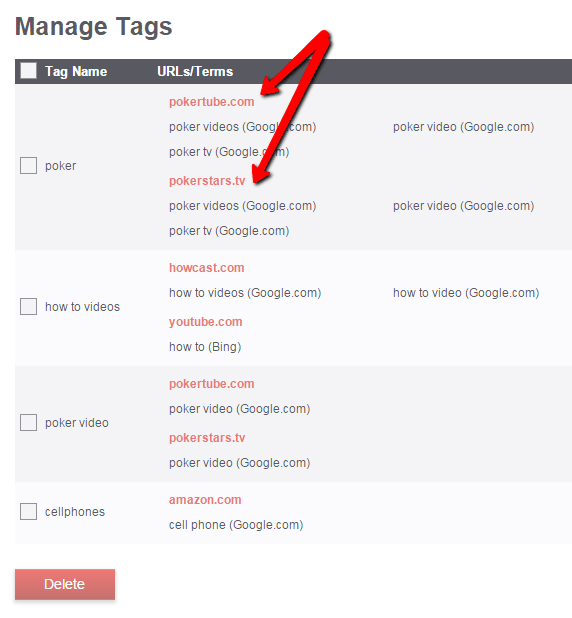Tick the cellphones tag checkbox
572x618 pixels.
(x=28, y=512)
